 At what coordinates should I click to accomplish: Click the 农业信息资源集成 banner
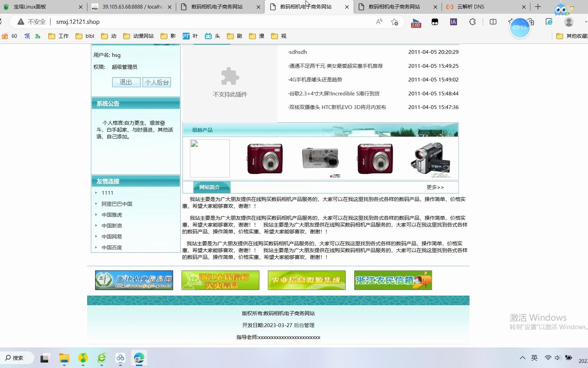[307, 280]
